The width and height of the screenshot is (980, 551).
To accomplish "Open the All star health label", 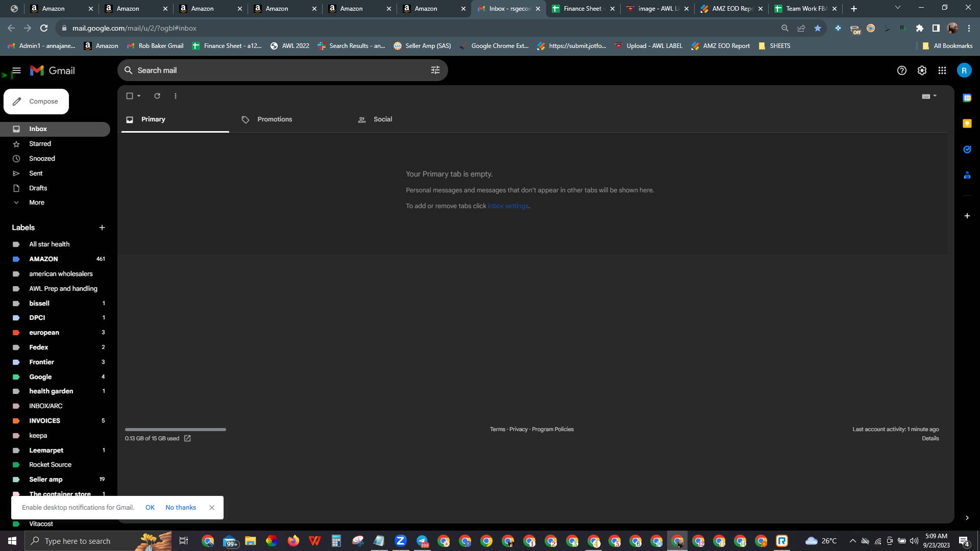I will pos(55,244).
